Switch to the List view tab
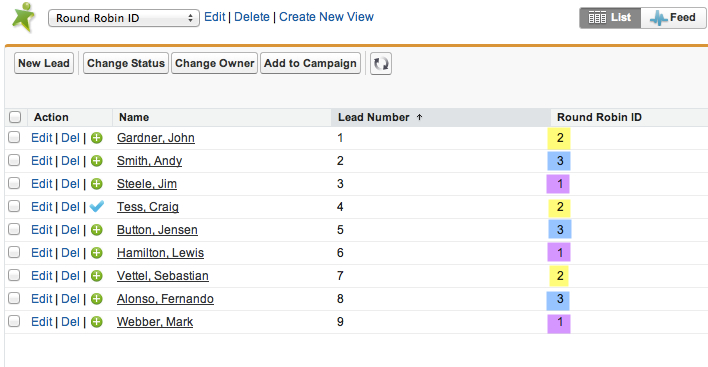This screenshot has height=367, width=708. coord(610,18)
